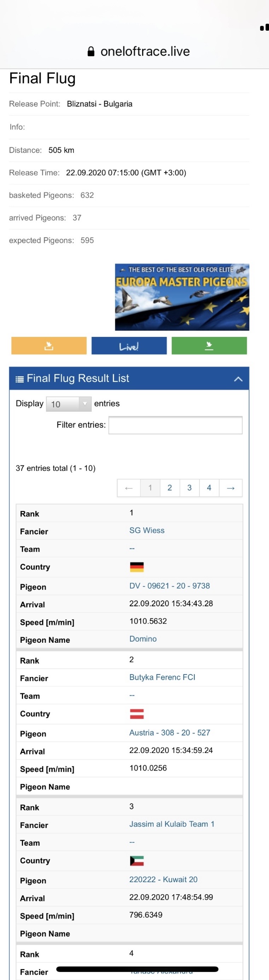Tap the lock icon in address bar
Viewport: 269px width, 980px height.
click(x=91, y=51)
